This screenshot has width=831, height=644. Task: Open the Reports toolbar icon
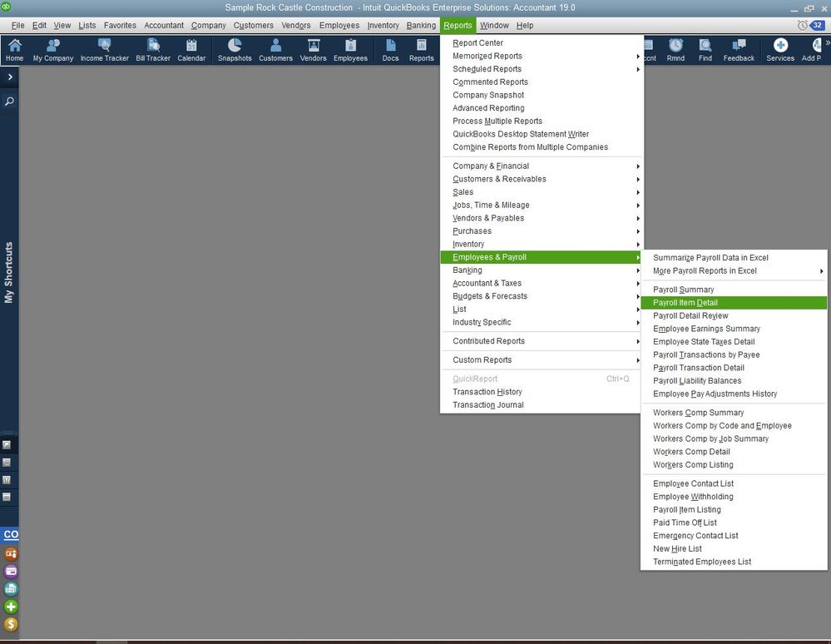422,50
